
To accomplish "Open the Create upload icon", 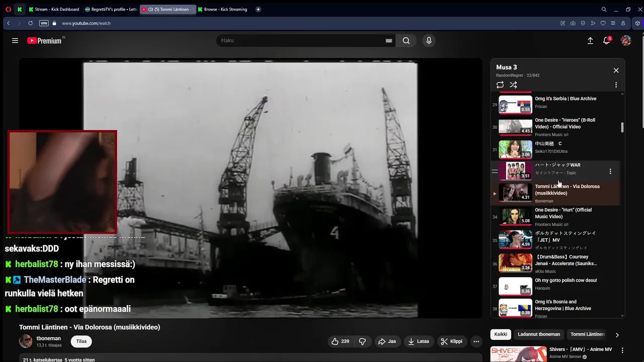I will pos(590,41).
